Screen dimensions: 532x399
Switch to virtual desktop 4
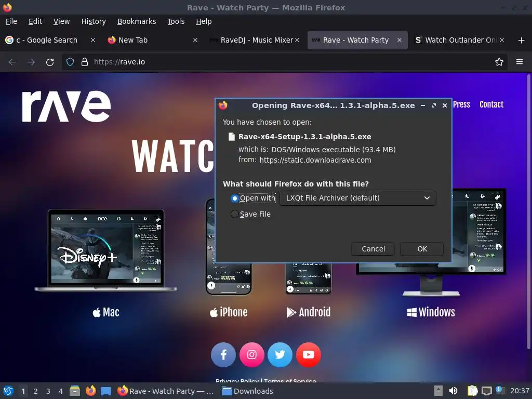click(x=61, y=391)
